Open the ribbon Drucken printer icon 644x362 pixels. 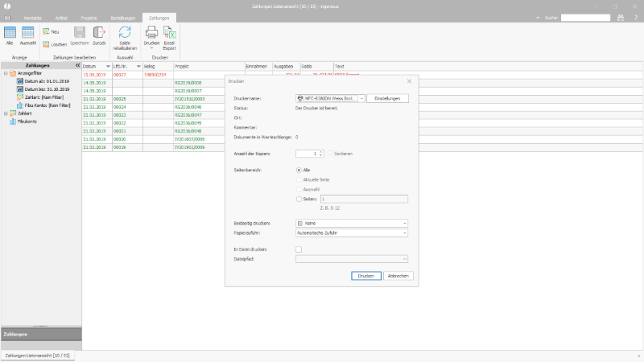151,33
